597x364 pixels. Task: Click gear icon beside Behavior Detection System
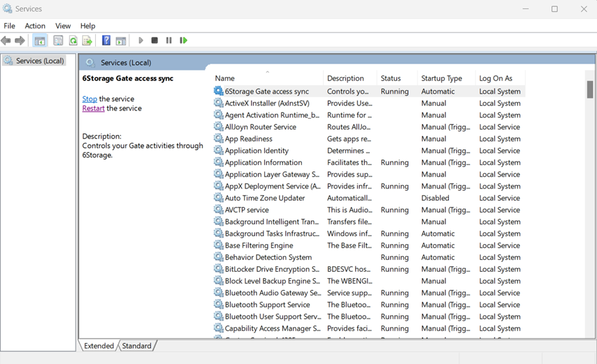point(218,256)
